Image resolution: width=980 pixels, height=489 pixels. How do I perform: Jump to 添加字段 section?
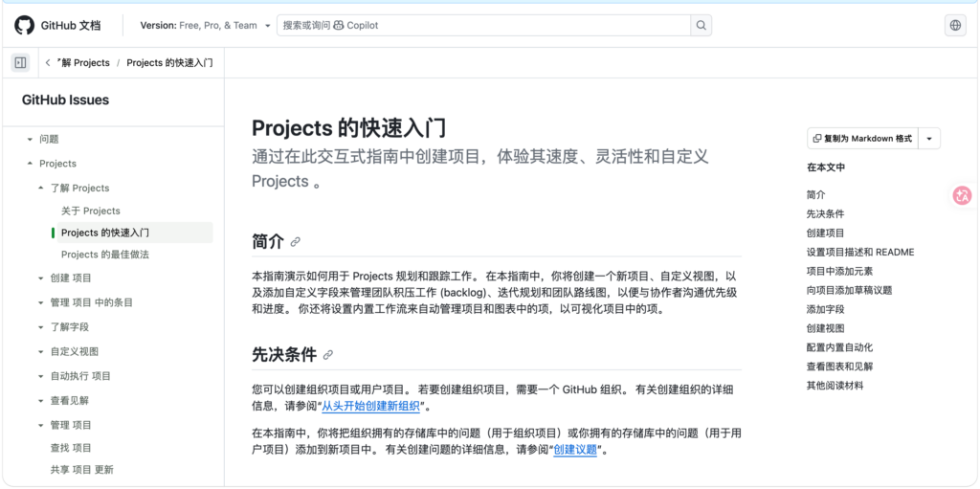pos(825,309)
